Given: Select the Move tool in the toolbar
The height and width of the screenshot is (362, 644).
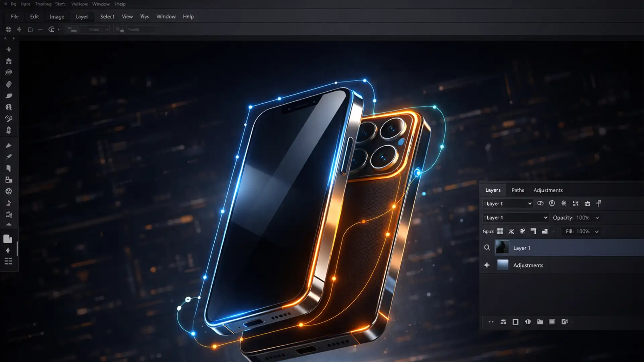Looking at the screenshot, I should click(9, 49).
